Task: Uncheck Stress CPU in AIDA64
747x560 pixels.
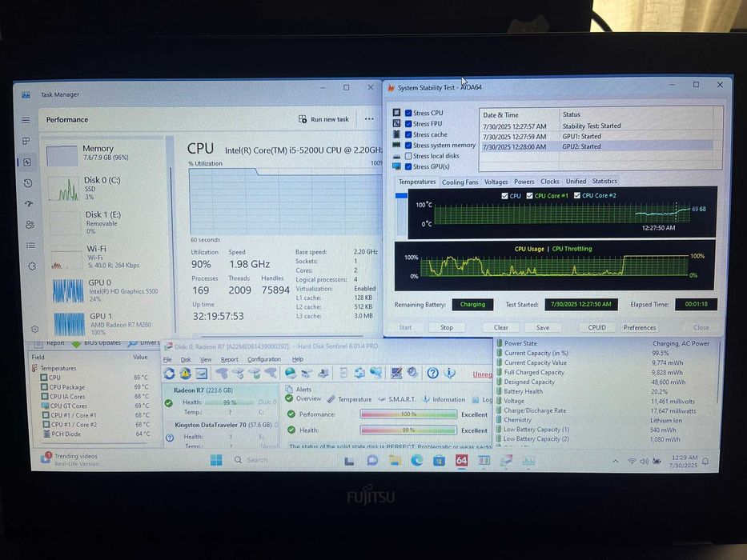Action: point(408,113)
